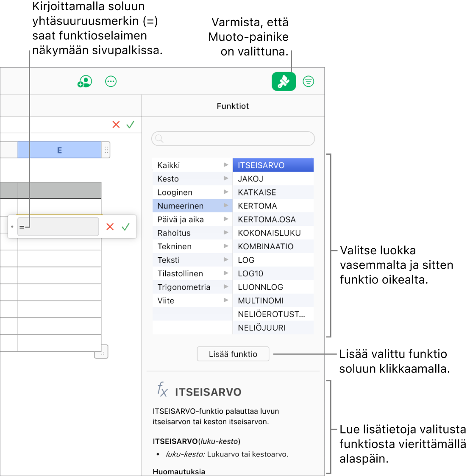Select the KOKONAISLUKU function
The height and width of the screenshot is (476, 470).
[x=273, y=233]
